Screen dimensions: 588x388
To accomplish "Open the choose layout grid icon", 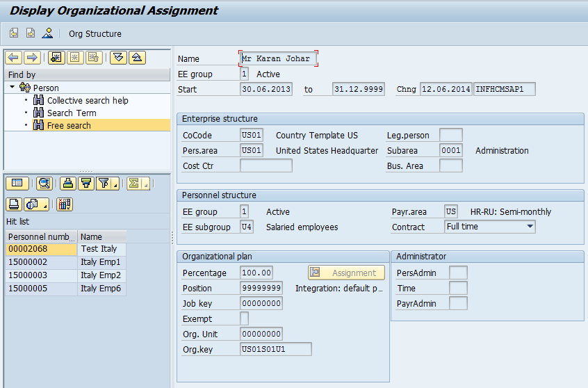I will (65, 204).
